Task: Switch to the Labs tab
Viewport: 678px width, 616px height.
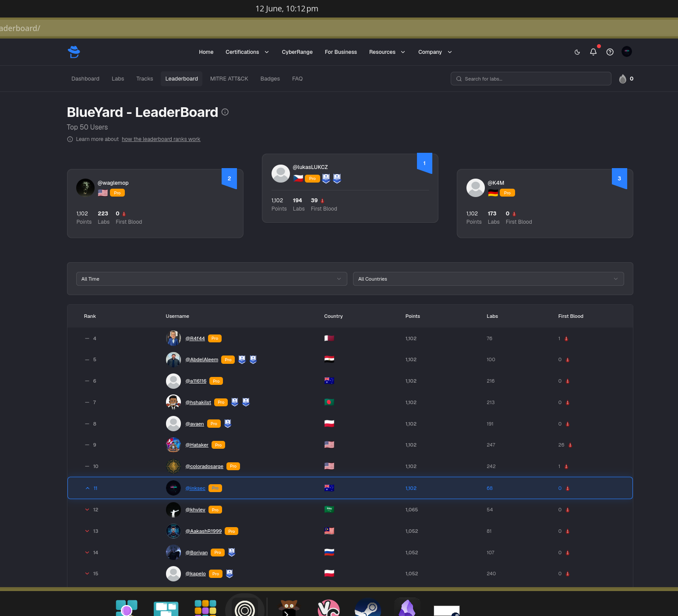Action: [118, 79]
